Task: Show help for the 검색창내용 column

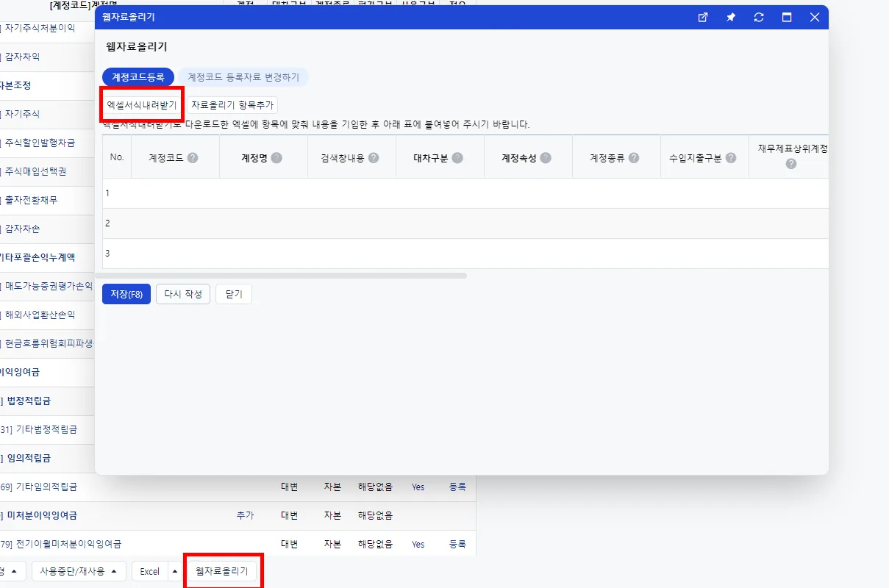Action: tap(374, 157)
